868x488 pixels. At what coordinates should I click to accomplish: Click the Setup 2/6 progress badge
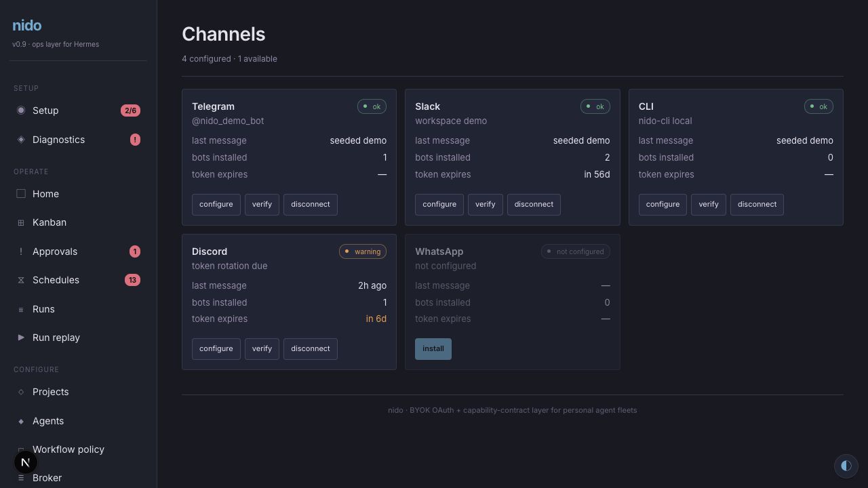click(x=130, y=110)
